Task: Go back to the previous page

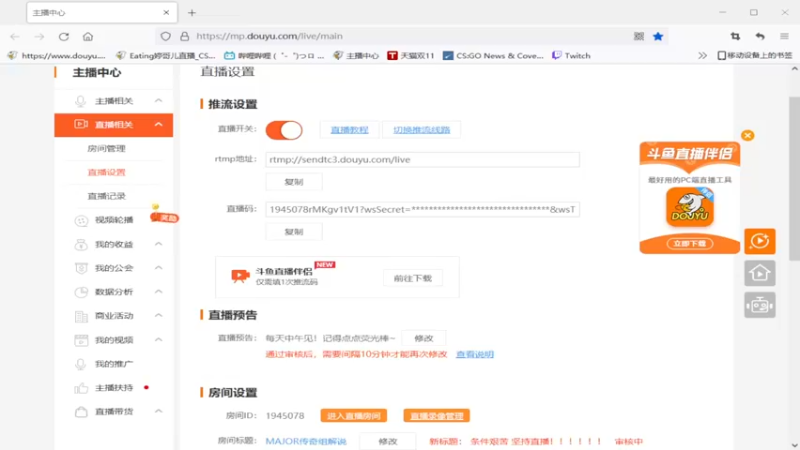Action: (15, 36)
